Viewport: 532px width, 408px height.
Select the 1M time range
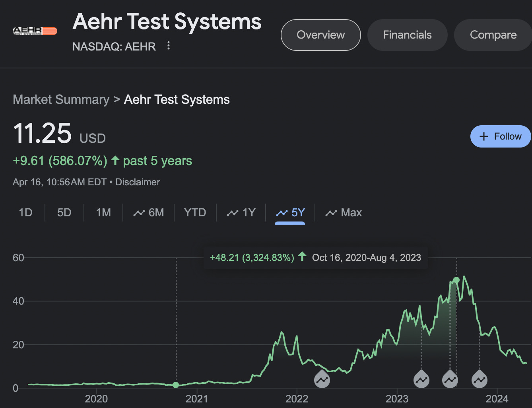tap(103, 212)
